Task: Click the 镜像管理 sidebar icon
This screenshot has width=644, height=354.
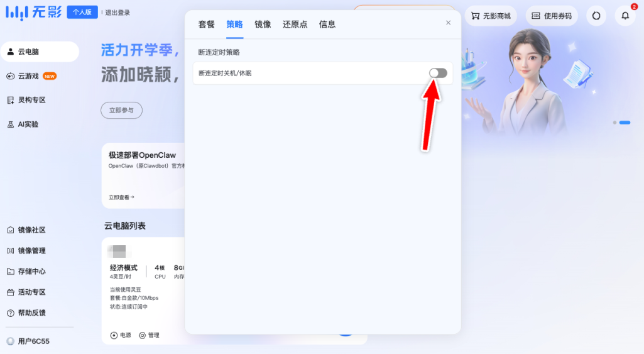Action: [11, 251]
